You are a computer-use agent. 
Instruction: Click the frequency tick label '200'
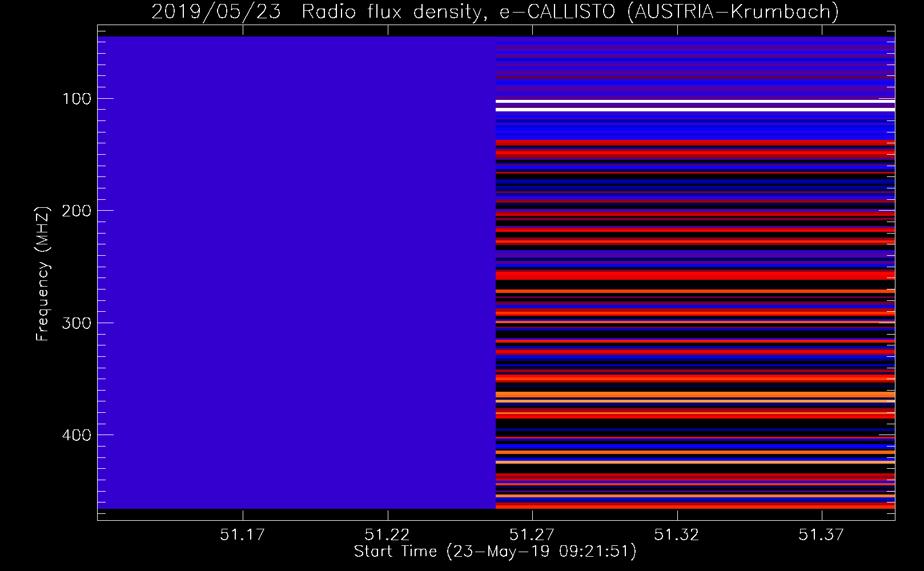pos(77,211)
